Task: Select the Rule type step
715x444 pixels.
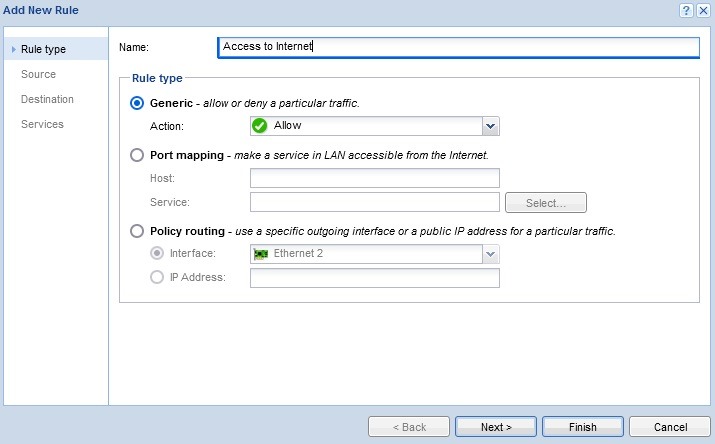Action: tap(43, 49)
